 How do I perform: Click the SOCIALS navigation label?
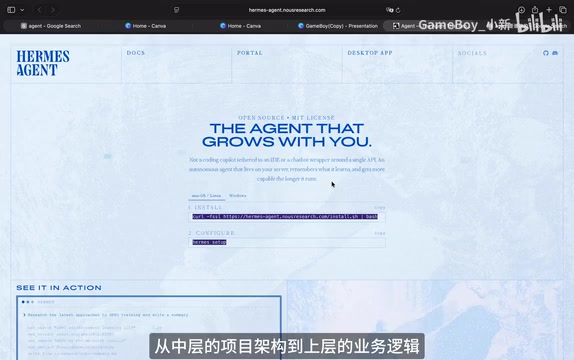point(472,53)
